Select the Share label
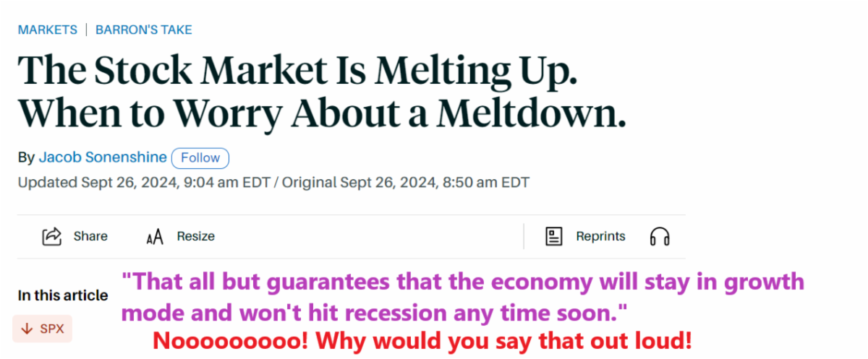 (90, 236)
